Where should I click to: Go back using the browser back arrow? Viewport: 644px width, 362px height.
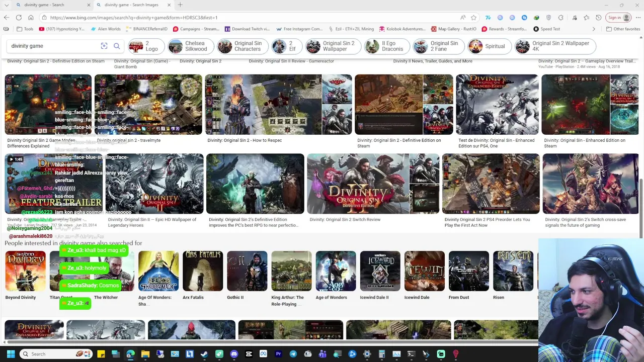pyautogui.click(x=7, y=18)
